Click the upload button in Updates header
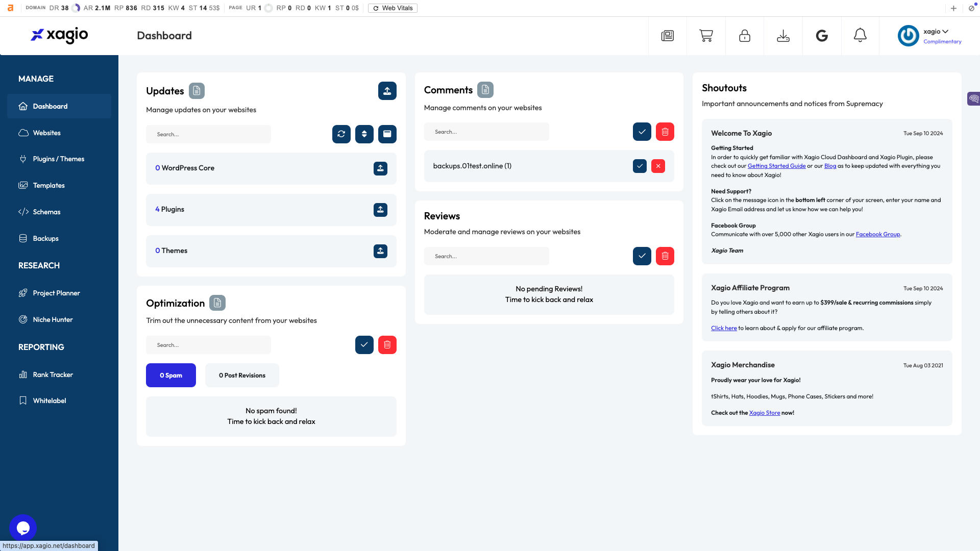 [x=387, y=91]
